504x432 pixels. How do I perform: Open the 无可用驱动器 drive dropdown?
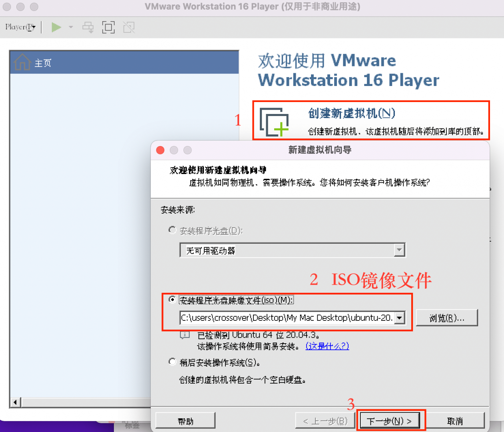399,250
